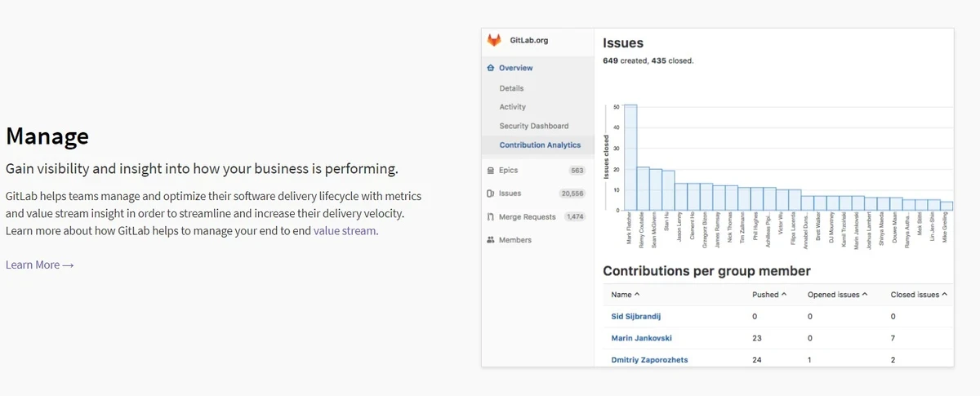Viewport: 980px width, 396px height.
Task: Sort the table by Closed issues
Action: (x=919, y=294)
